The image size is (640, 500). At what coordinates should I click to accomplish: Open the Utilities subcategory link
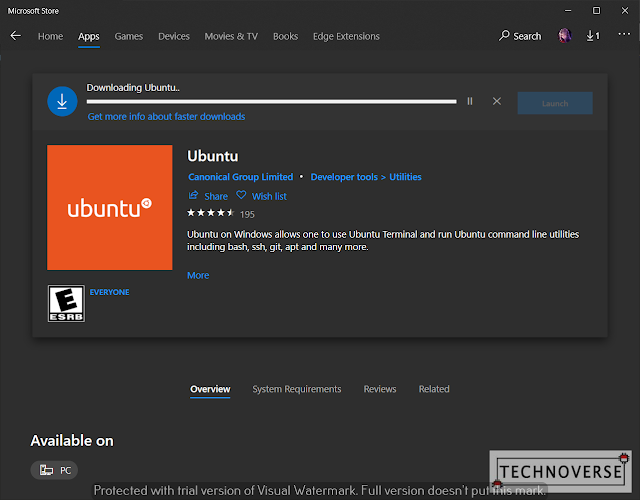[x=405, y=177]
